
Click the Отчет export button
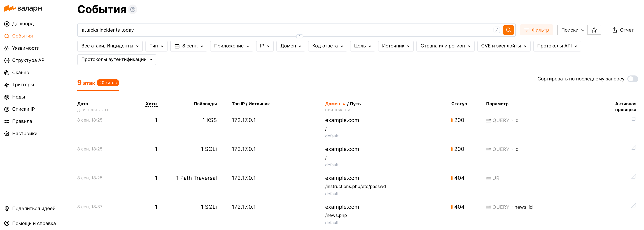[x=623, y=30]
